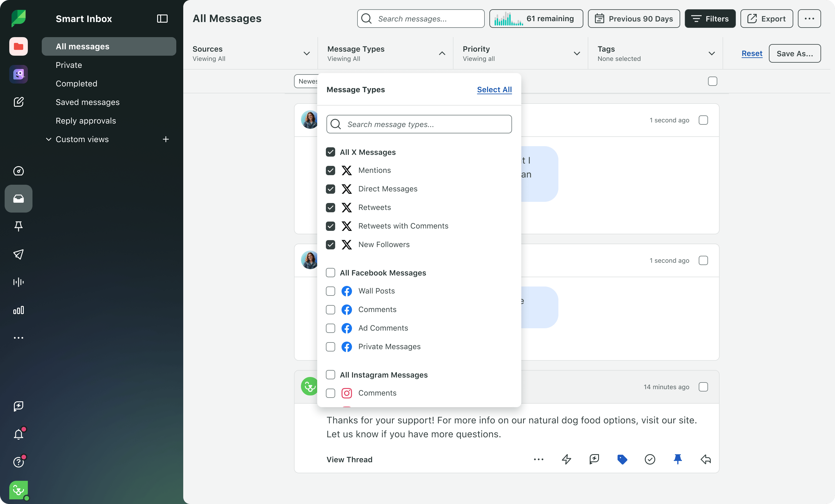Click the green profile avatar at bottom left
Image resolution: width=835 pixels, height=504 pixels.
click(18, 490)
